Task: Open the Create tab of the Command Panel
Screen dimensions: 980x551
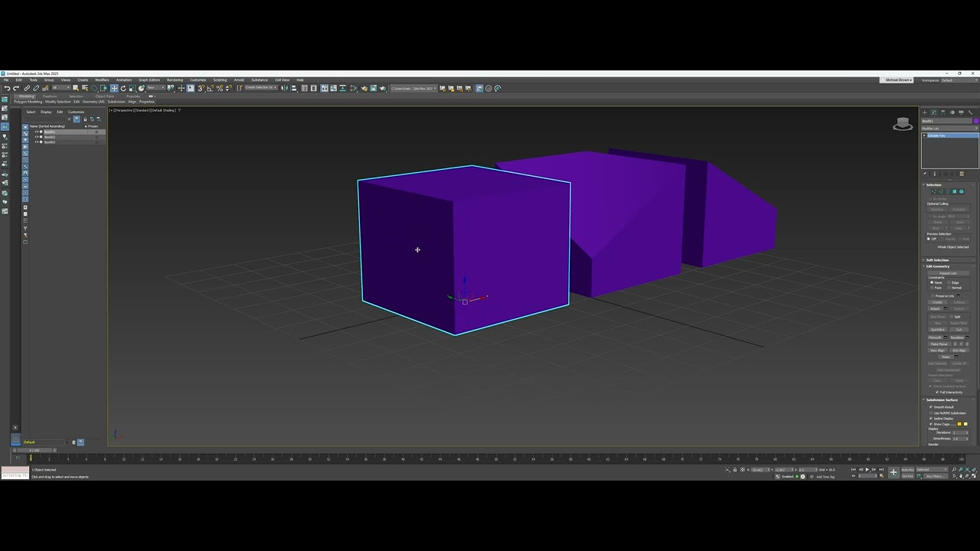Action: tap(924, 112)
